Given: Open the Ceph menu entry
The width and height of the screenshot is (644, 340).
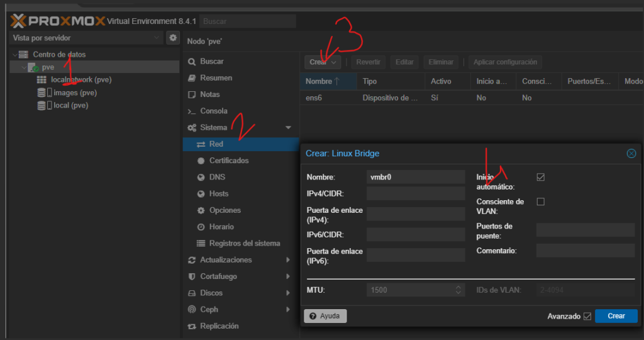Looking at the screenshot, I should (209, 309).
